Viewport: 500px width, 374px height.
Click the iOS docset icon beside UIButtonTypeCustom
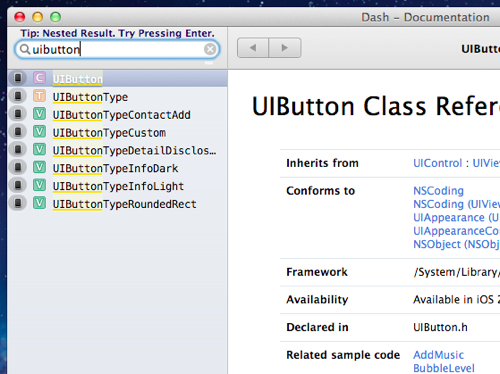click(x=18, y=132)
